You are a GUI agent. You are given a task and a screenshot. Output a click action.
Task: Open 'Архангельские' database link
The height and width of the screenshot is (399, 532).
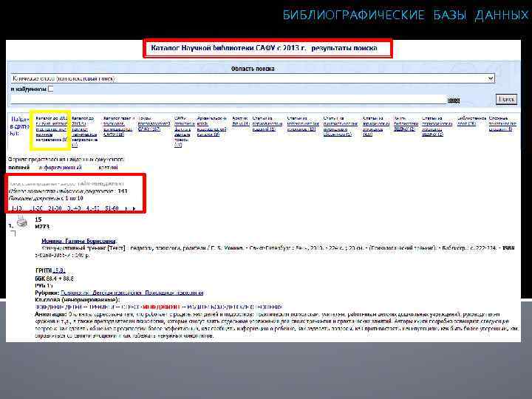pyautogui.click(x=212, y=126)
